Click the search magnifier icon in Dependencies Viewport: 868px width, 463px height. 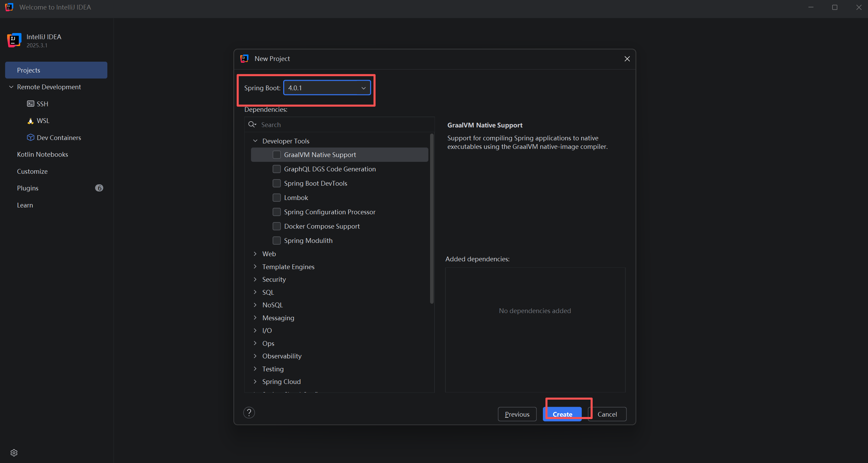pos(252,125)
